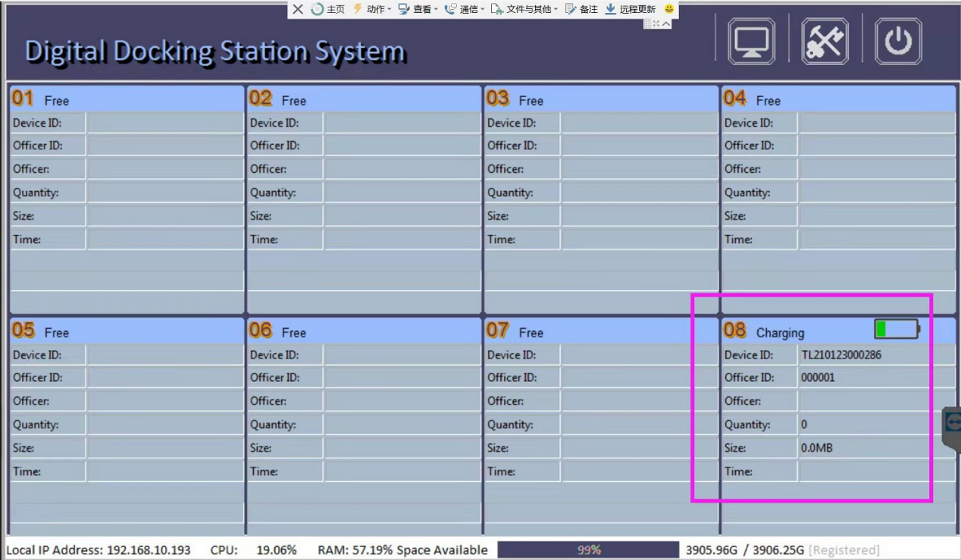Click the TeamViewer side panel tab
Screen dimensions: 961x560
click(x=952, y=430)
